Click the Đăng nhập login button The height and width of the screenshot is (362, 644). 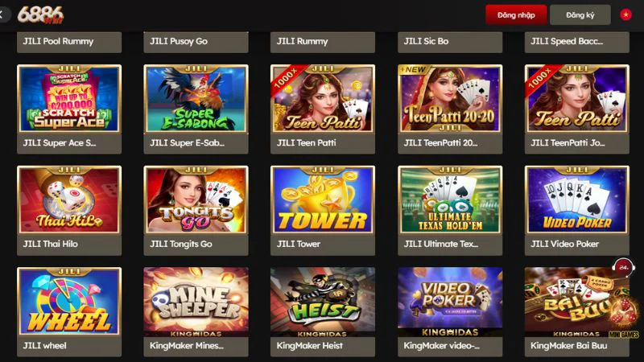click(x=516, y=15)
